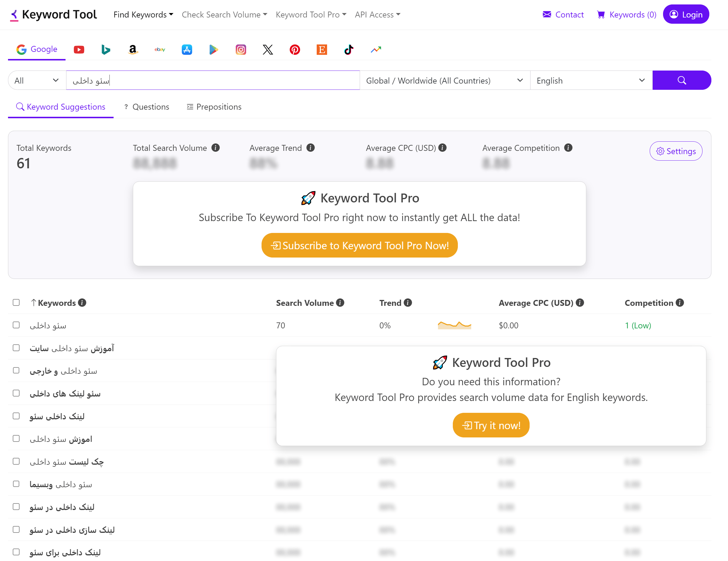Sort by the Keywords column arrow
This screenshot has width=728, height=561.
(x=33, y=303)
